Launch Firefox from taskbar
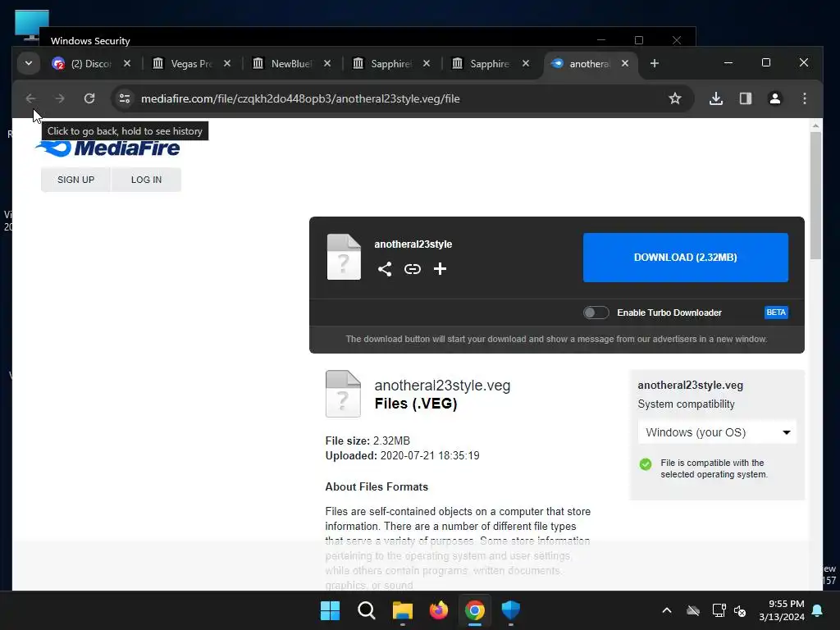The height and width of the screenshot is (630, 840). [439, 610]
